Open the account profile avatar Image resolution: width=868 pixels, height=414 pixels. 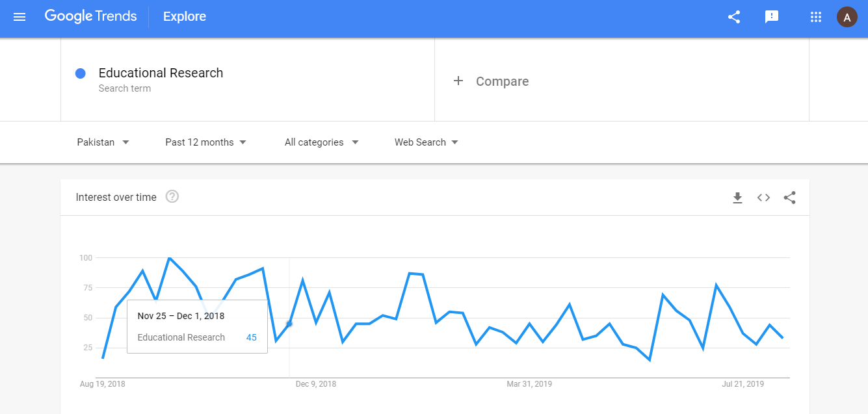tap(847, 18)
